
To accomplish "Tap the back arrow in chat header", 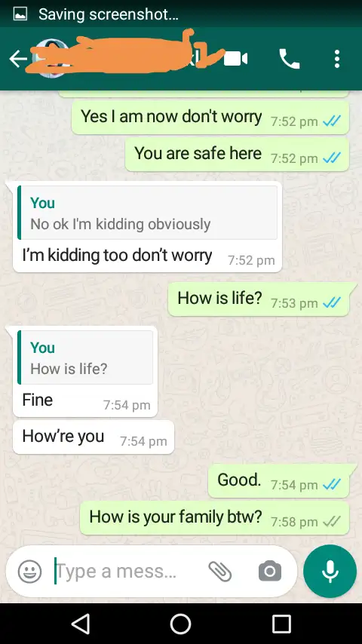I will point(18,59).
